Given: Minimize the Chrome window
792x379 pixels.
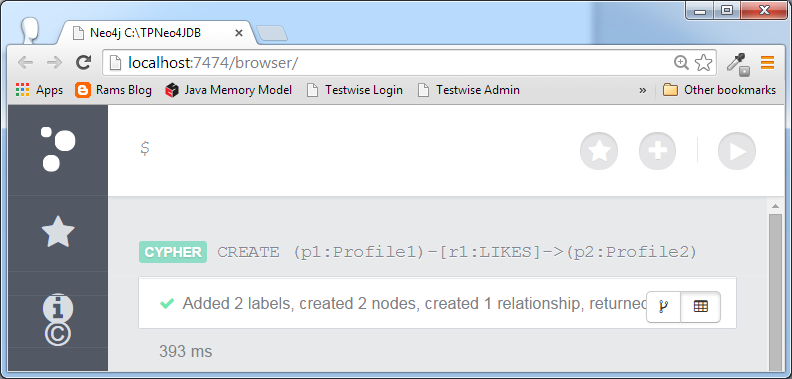Looking at the screenshot, I should point(700,10).
